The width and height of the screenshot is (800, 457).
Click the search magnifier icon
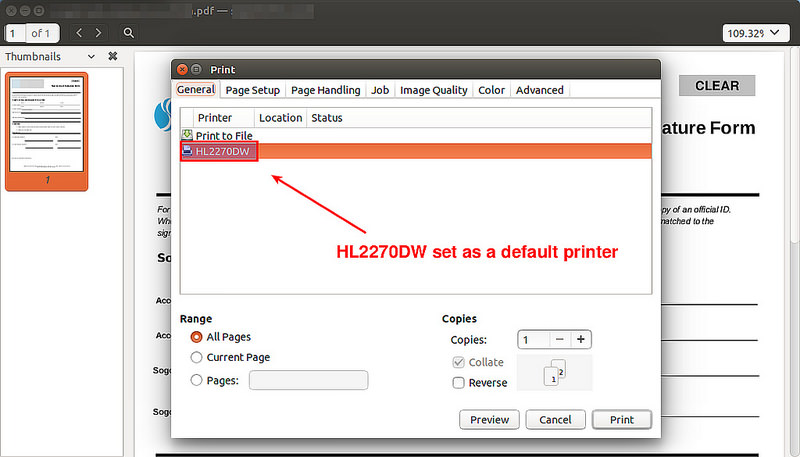[129, 33]
